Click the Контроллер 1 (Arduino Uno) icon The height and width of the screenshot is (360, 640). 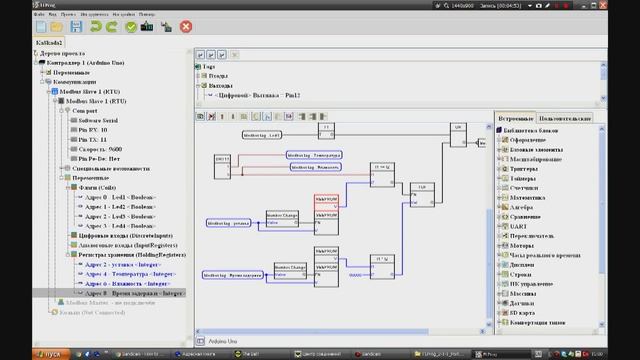click(42, 63)
